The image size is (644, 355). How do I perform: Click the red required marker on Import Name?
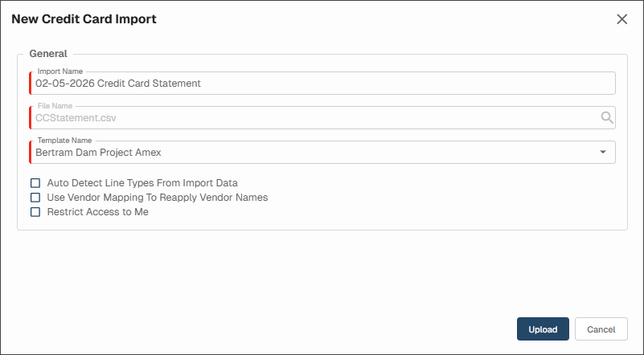[30, 84]
